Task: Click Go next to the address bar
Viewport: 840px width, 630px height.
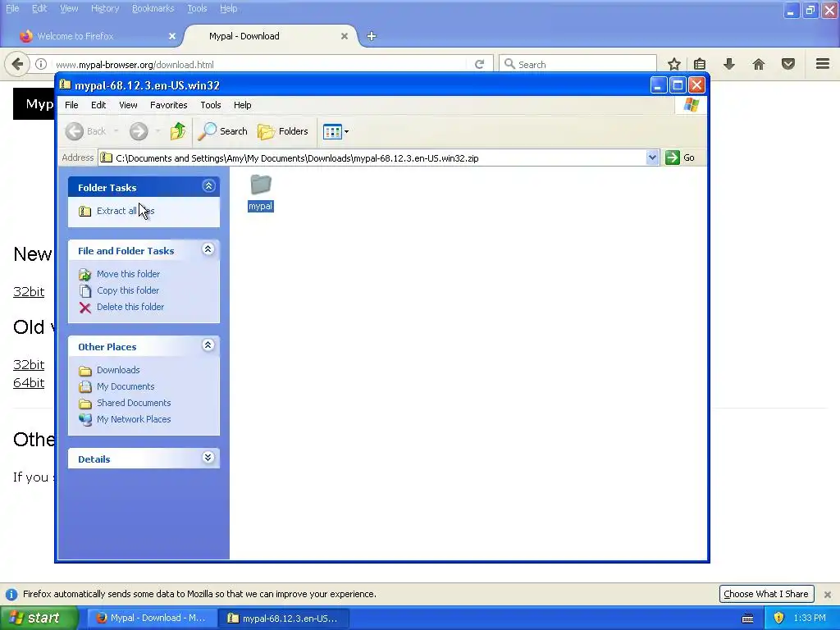Action: (x=680, y=157)
